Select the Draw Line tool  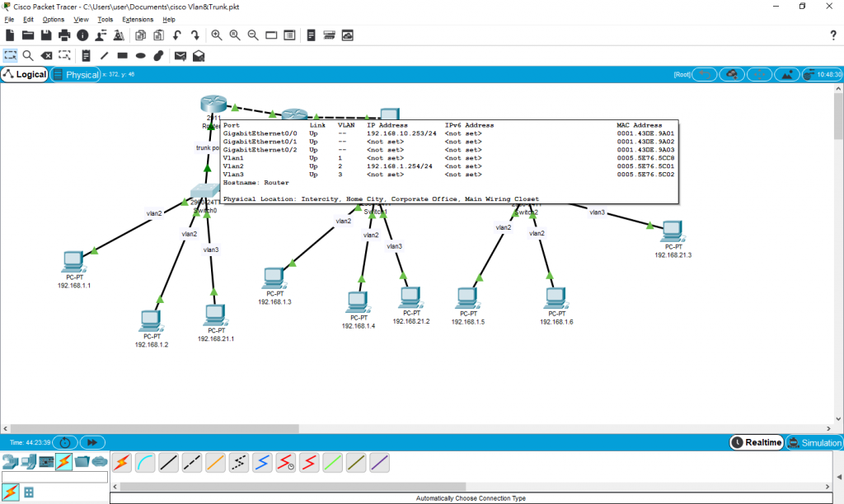[105, 55]
